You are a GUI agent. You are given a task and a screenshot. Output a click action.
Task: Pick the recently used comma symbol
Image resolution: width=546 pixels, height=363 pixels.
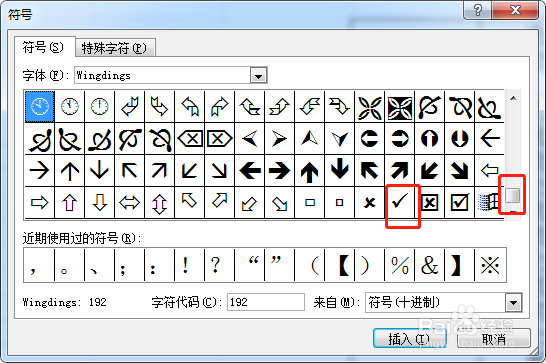coord(39,265)
